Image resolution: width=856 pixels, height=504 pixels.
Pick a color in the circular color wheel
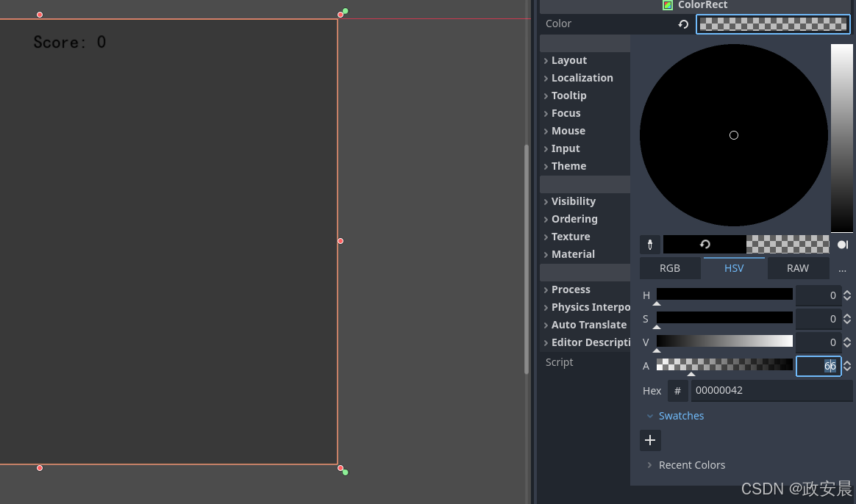734,134
